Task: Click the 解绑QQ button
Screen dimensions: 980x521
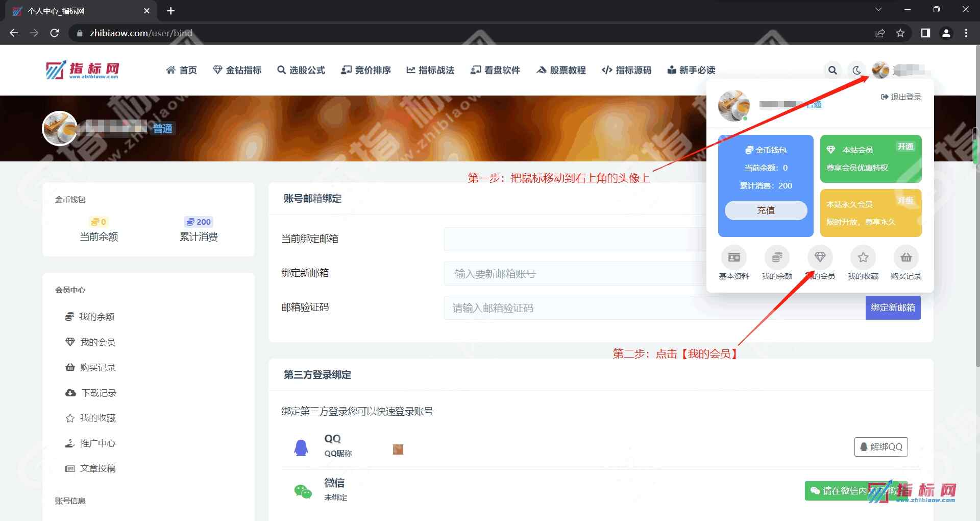Action: point(881,446)
